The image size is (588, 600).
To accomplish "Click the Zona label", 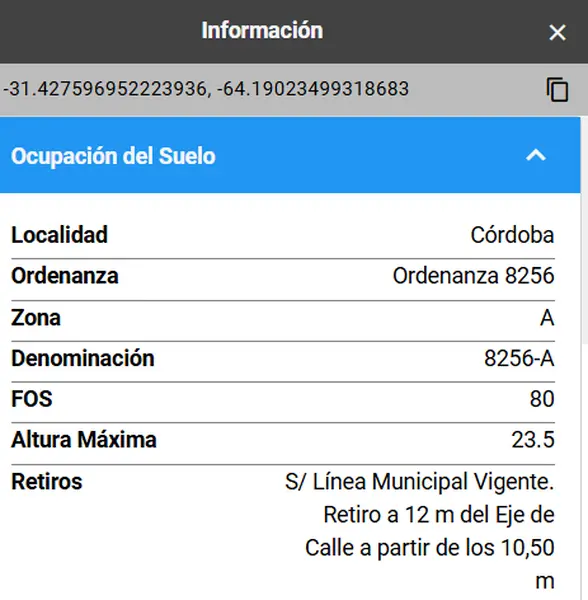I will click(x=36, y=318).
